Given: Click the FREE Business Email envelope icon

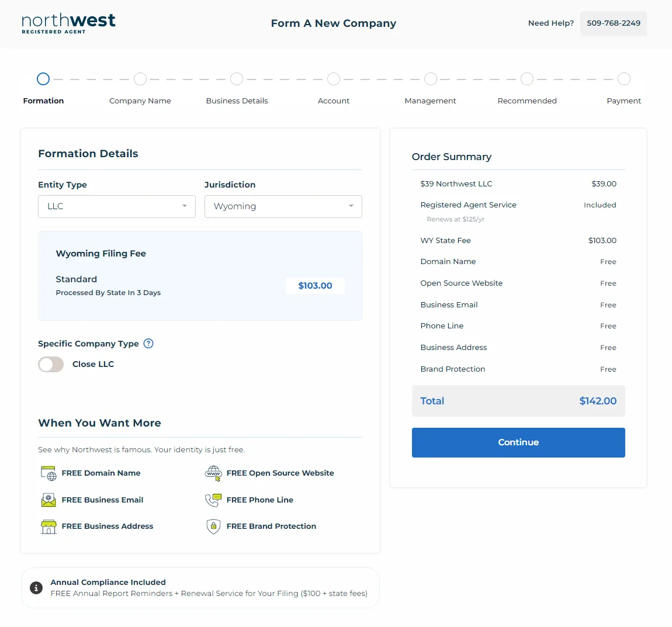Looking at the screenshot, I should point(49,500).
